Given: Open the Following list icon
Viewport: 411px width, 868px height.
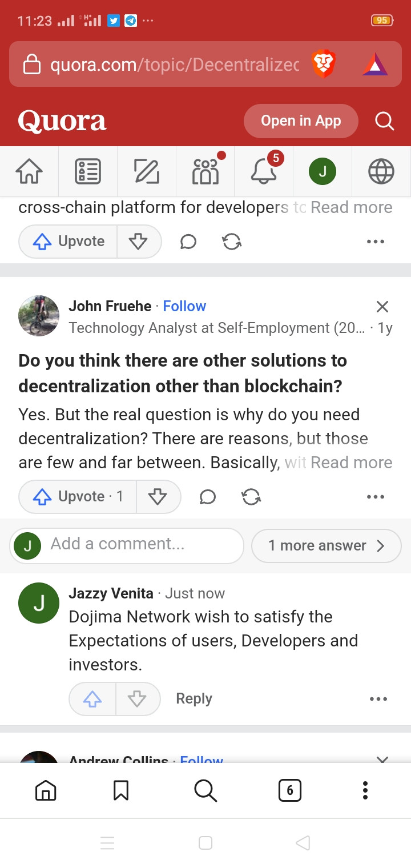Looking at the screenshot, I should (88, 171).
